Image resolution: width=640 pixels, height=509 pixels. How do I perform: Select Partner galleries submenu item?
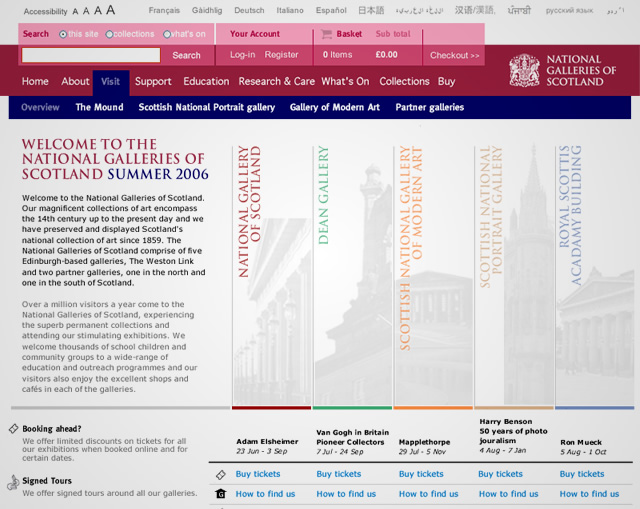pyautogui.click(x=429, y=107)
